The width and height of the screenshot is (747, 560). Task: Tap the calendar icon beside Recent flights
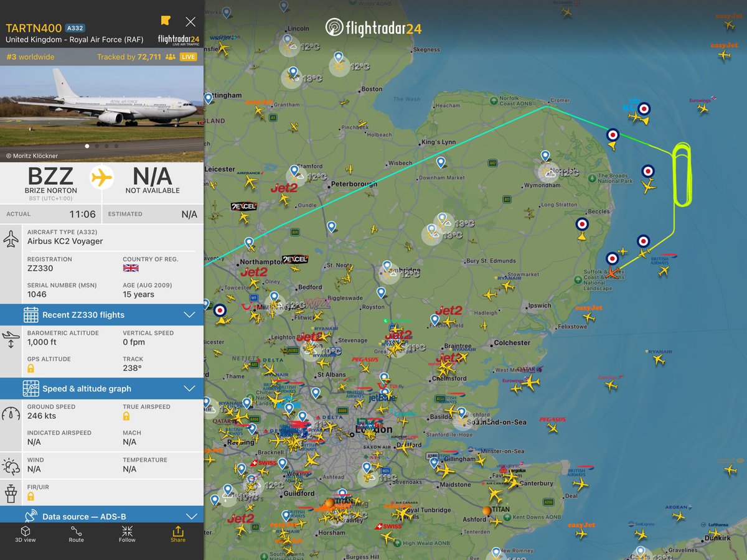coord(31,315)
